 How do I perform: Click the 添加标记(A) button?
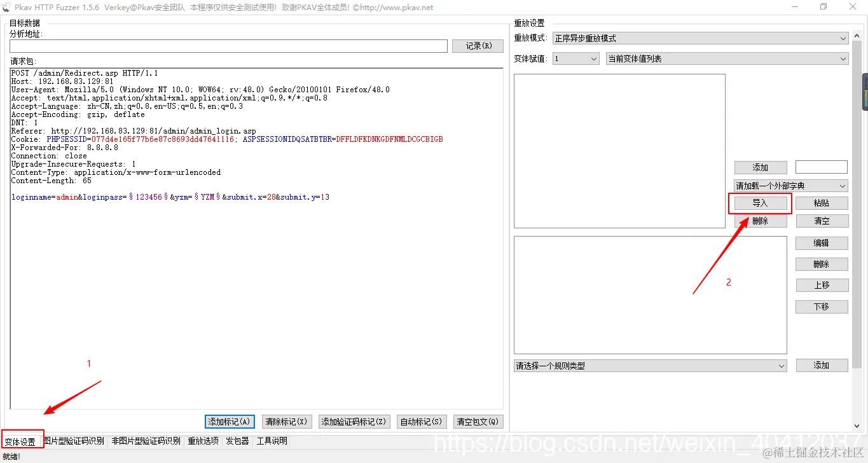[x=230, y=422]
